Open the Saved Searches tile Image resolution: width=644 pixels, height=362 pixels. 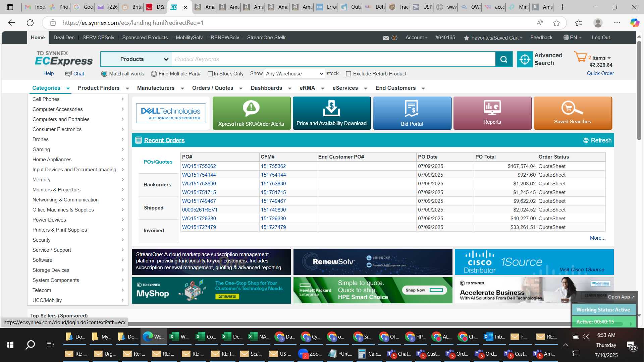coord(573,113)
